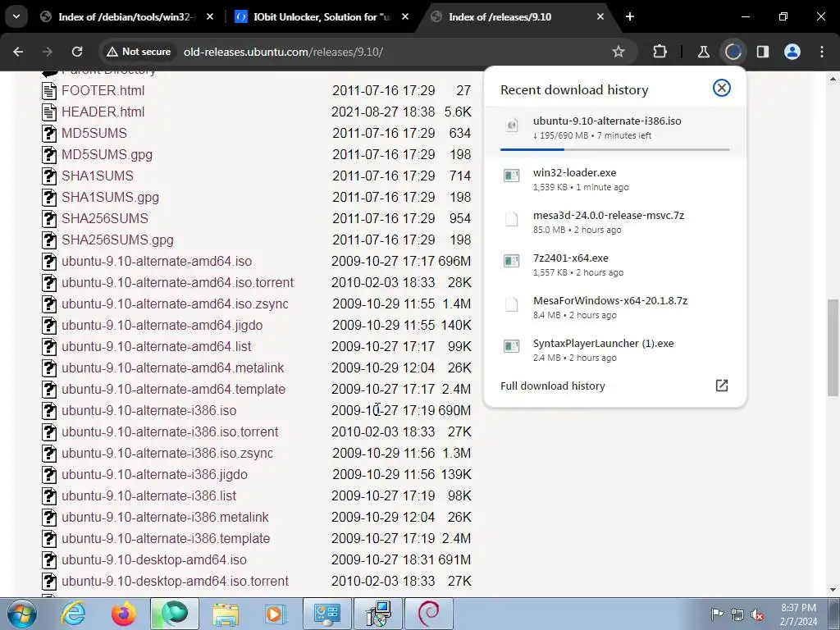Open Chrome three-dot menu
Viewport: 840px width, 630px height.
[x=822, y=52]
